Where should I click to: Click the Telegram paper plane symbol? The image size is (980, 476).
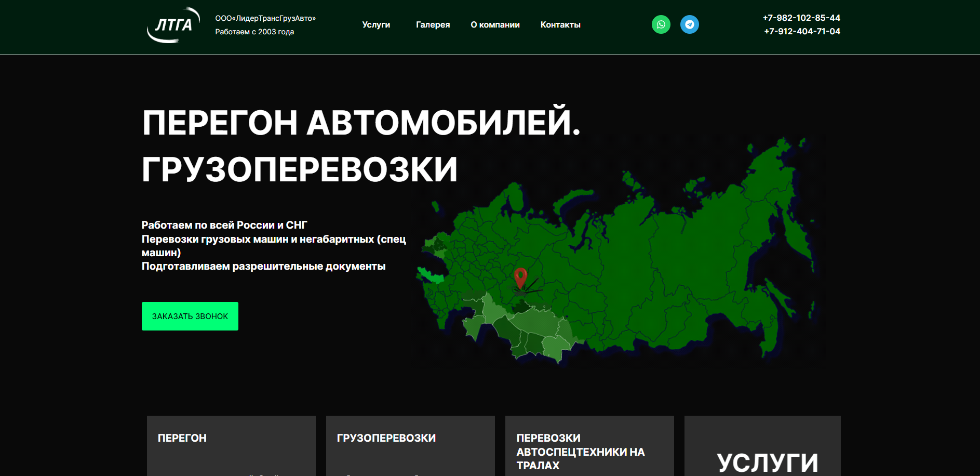689,24
